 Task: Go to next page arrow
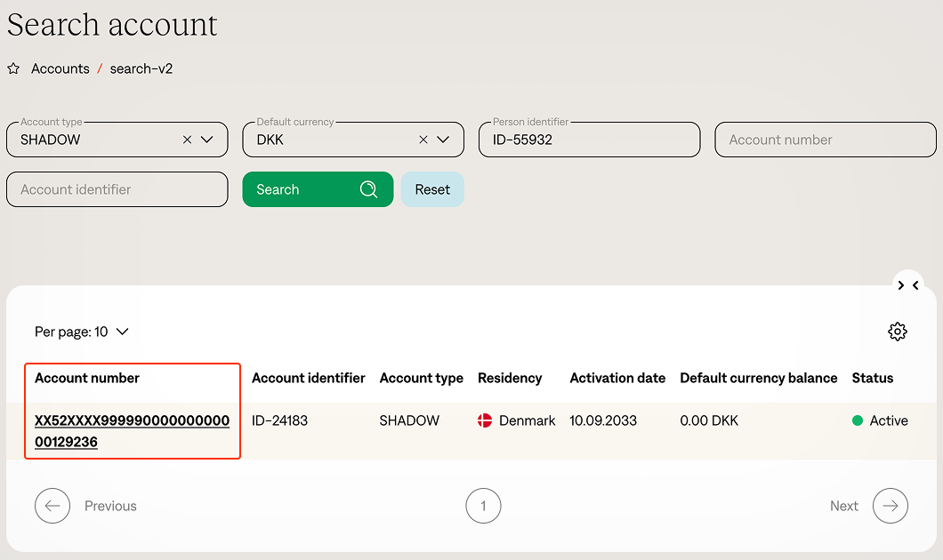coord(890,506)
